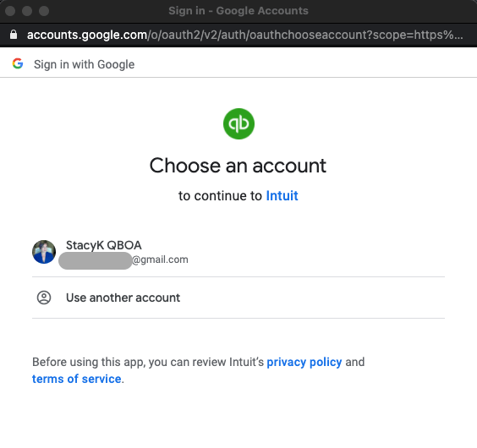The width and height of the screenshot is (477, 448).
Task: Choose Use another account option
Action: click(238, 298)
